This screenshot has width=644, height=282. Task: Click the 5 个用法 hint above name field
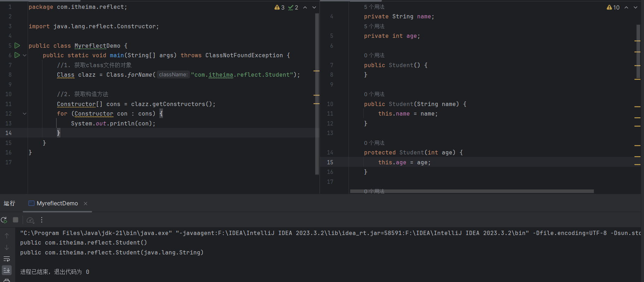pyautogui.click(x=374, y=7)
